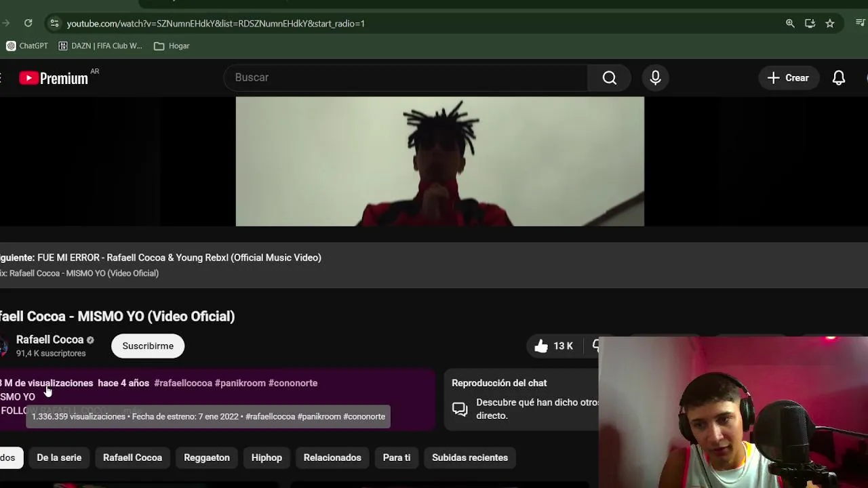Click the install app icon in address bar
868x488 pixels.
coord(810,23)
